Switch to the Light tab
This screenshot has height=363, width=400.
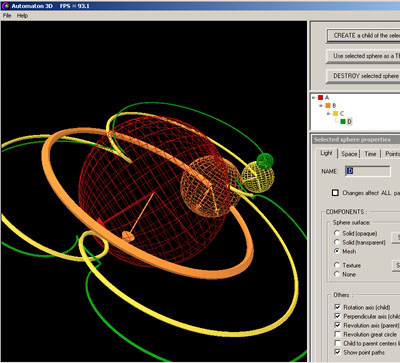click(x=326, y=153)
